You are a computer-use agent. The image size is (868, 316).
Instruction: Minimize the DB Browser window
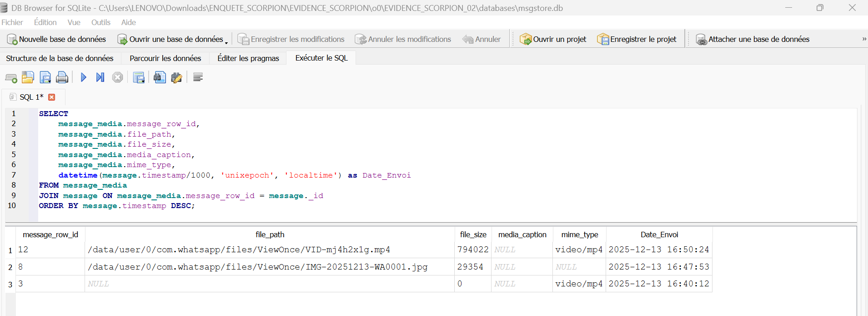point(788,8)
